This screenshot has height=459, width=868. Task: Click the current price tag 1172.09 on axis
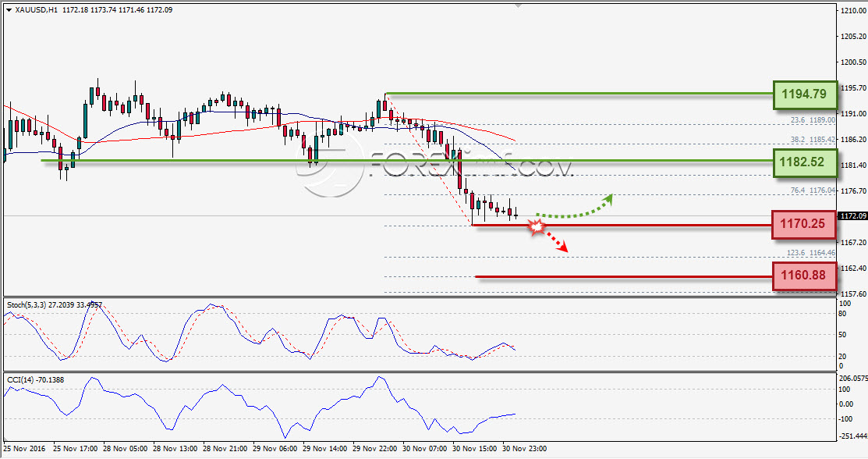[x=853, y=216]
